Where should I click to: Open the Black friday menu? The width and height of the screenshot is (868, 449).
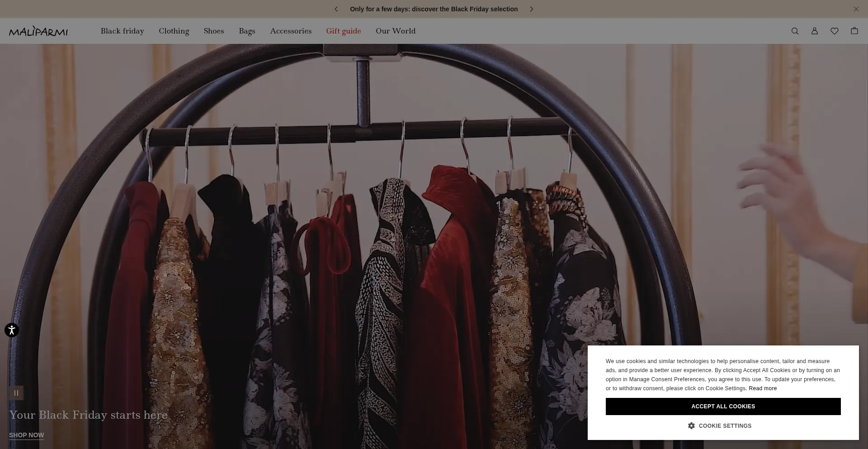[x=123, y=31]
